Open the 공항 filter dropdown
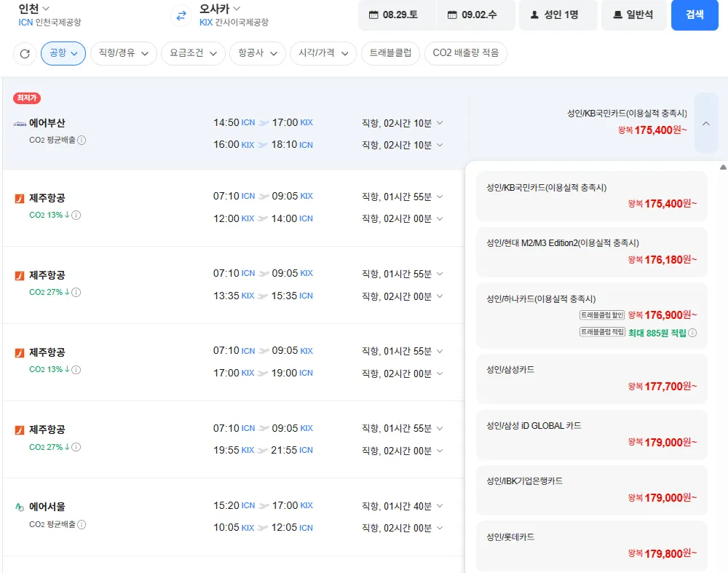Image resolution: width=728 pixels, height=573 pixels. click(x=63, y=53)
